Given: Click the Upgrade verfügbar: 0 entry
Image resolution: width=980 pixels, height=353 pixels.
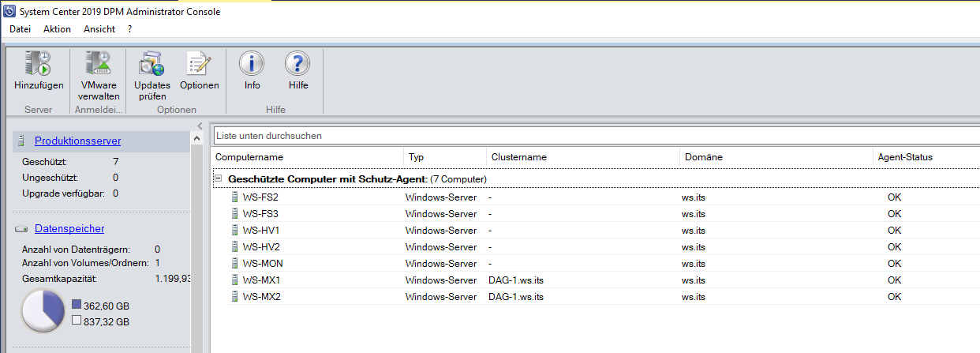Looking at the screenshot, I should pos(70,193).
